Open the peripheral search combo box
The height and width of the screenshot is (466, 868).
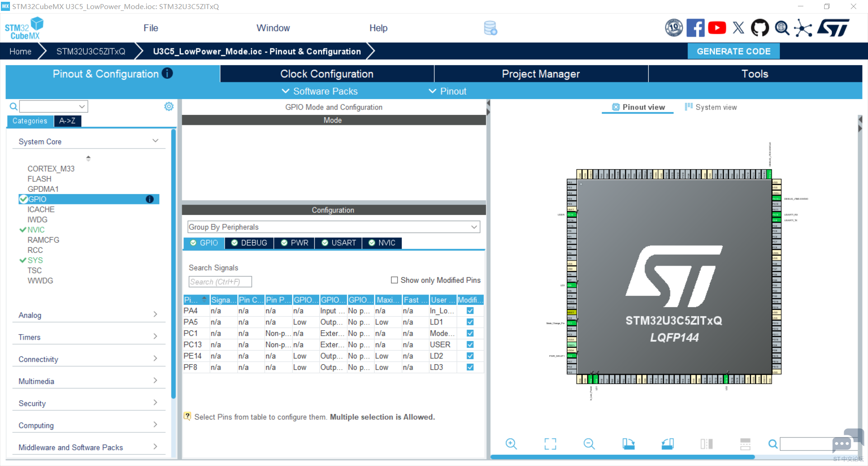pos(53,106)
